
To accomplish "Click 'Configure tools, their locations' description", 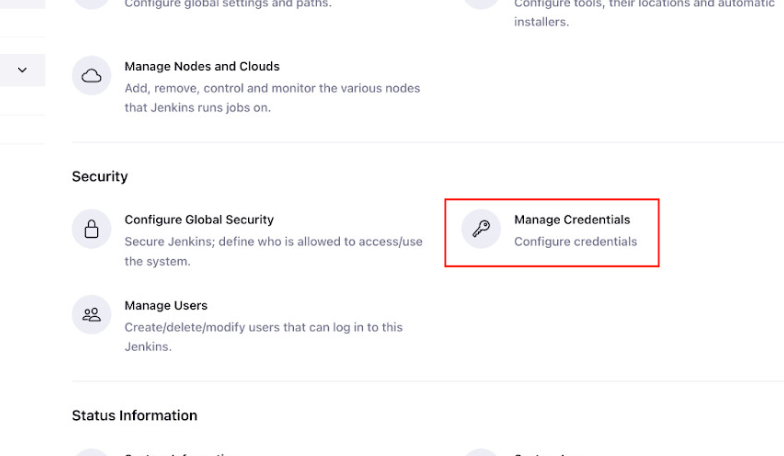I will coord(640,4).
